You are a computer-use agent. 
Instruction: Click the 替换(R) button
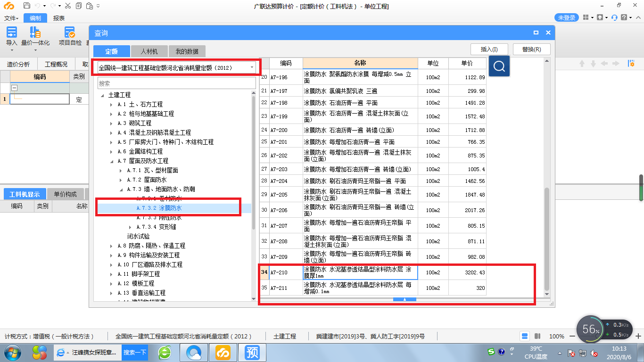click(x=531, y=49)
